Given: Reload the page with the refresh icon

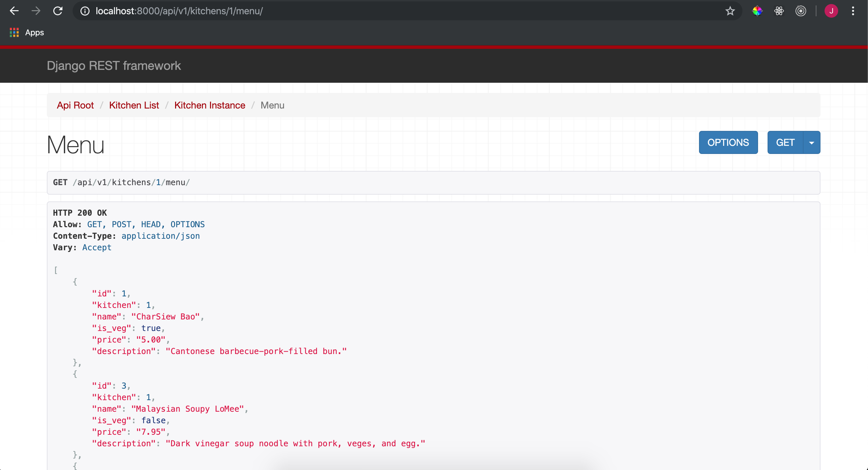Looking at the screenshot, I should pos(58,11).
